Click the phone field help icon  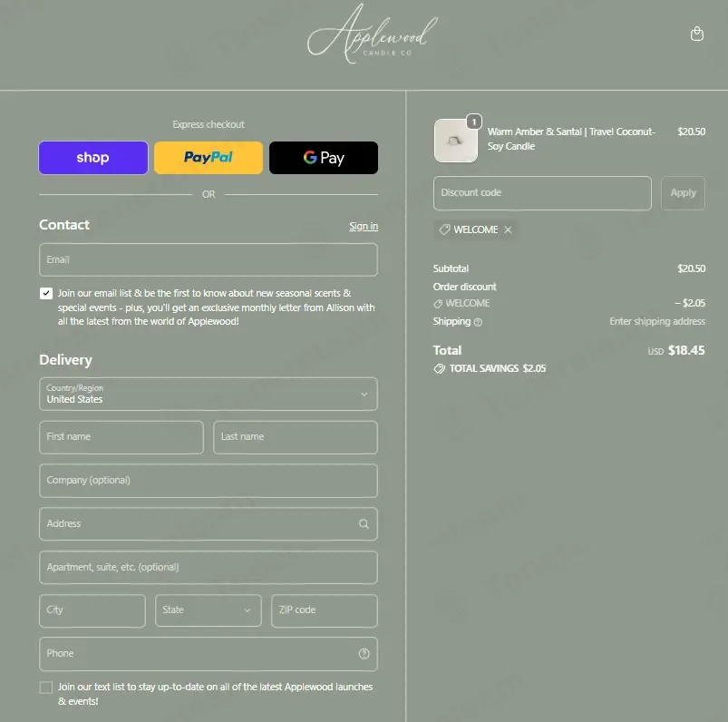click(x=364, y=654)
